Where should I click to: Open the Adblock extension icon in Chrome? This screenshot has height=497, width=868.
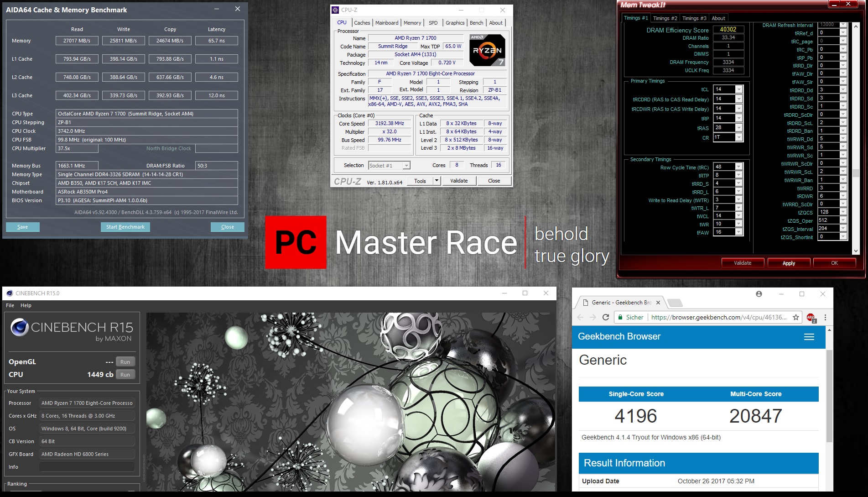pyautogui.click(x=811, y=318)
